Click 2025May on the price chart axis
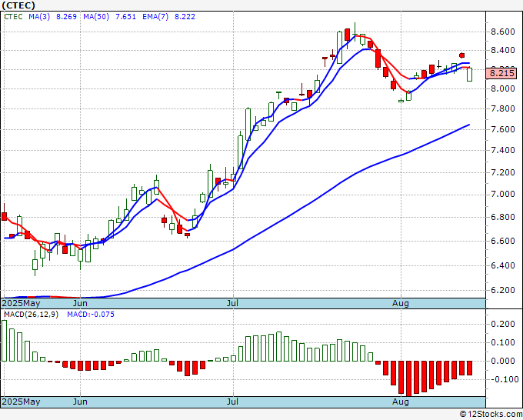 pyautogui.click(x=21, y=303)
